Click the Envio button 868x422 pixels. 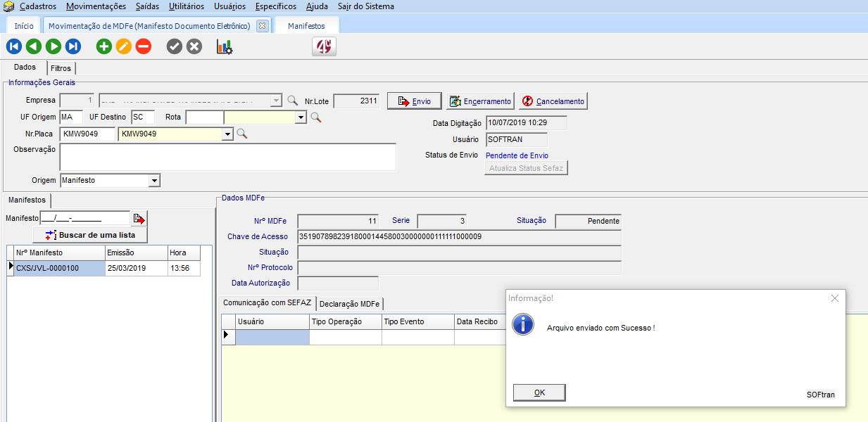pyautogui.click(x=414, y=101)
